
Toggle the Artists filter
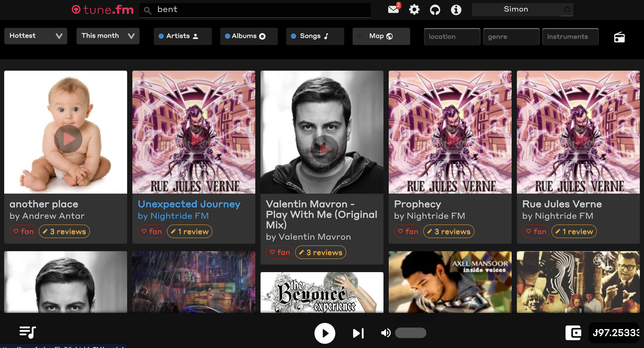click(183, 36)
